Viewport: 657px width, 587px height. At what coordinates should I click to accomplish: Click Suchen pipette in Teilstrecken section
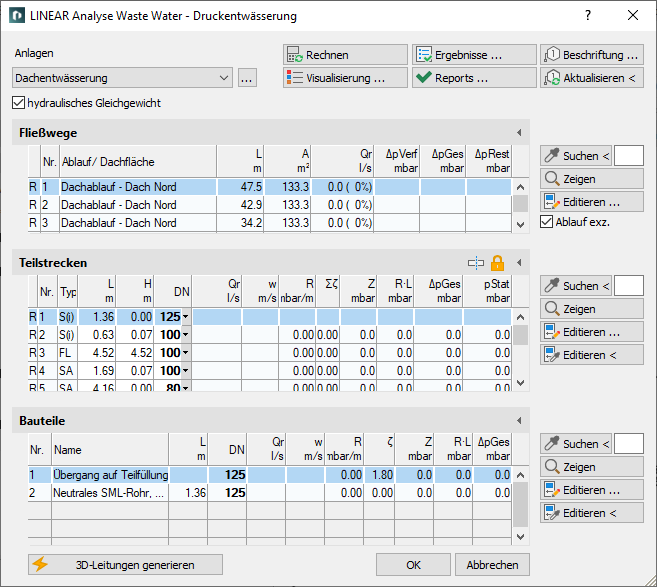click(576, 286)
